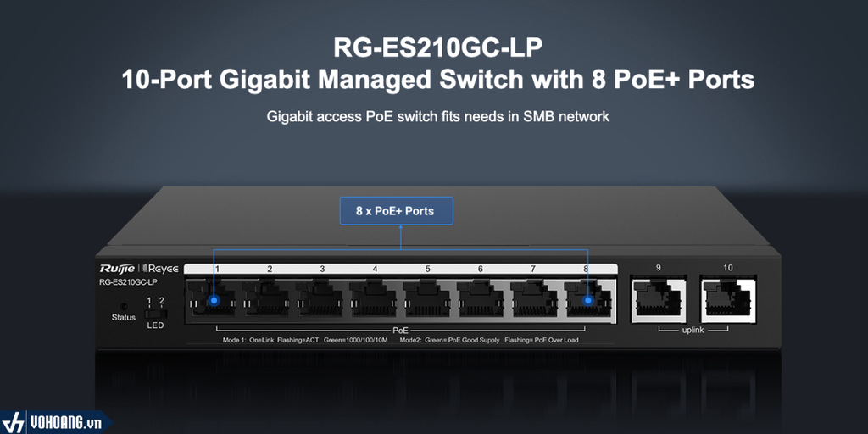Click the Ruijie Reyee brand logo
The height and width of the screenshot is (434, 868).
[139, 269]
